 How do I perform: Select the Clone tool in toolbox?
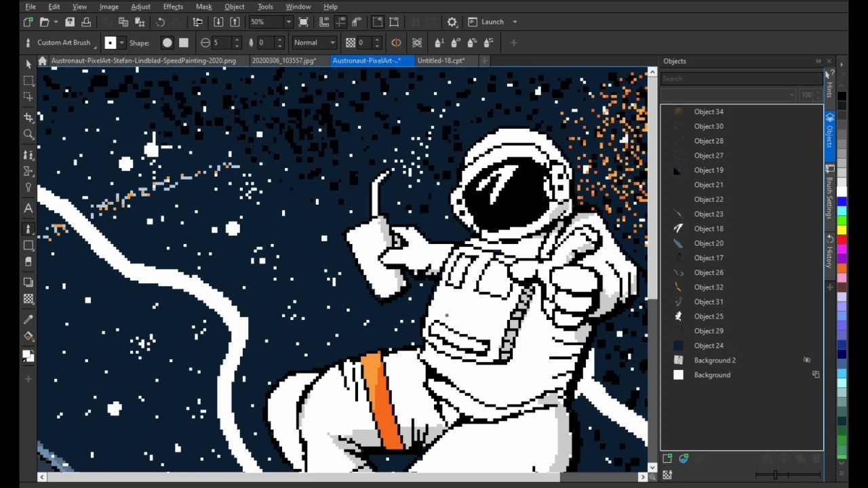(28, 155)
